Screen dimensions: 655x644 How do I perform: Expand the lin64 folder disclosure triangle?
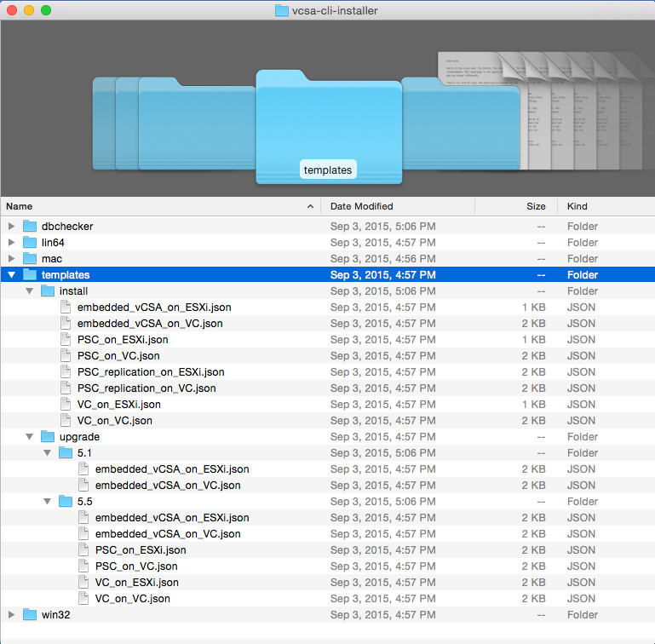tap(12, 243)
